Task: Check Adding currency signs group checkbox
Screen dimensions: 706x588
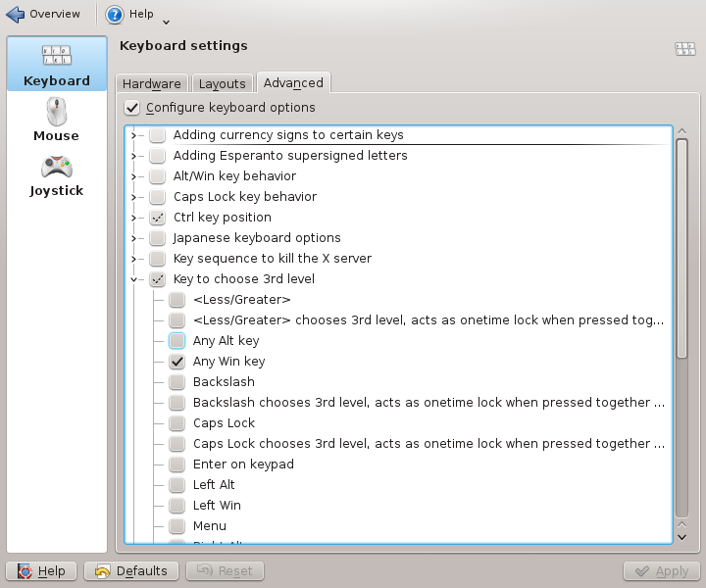Action: [x=157, y=135]
